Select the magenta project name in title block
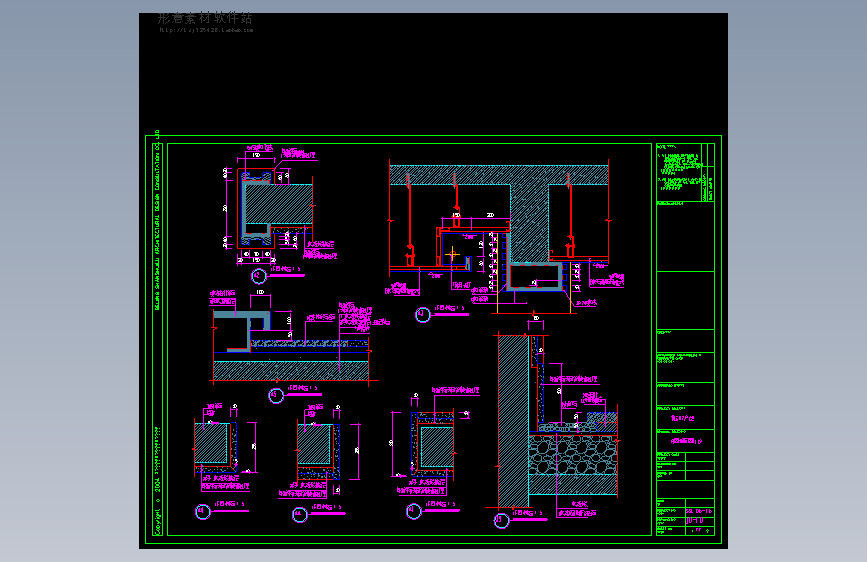This screenshot has height=562, width=867. [683, 418]
